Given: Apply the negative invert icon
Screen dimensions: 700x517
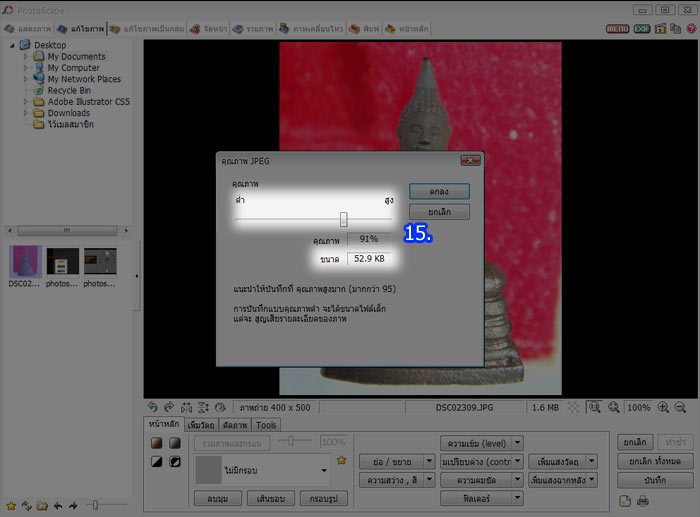Looking at the screenshot, I should coord(175,462).
